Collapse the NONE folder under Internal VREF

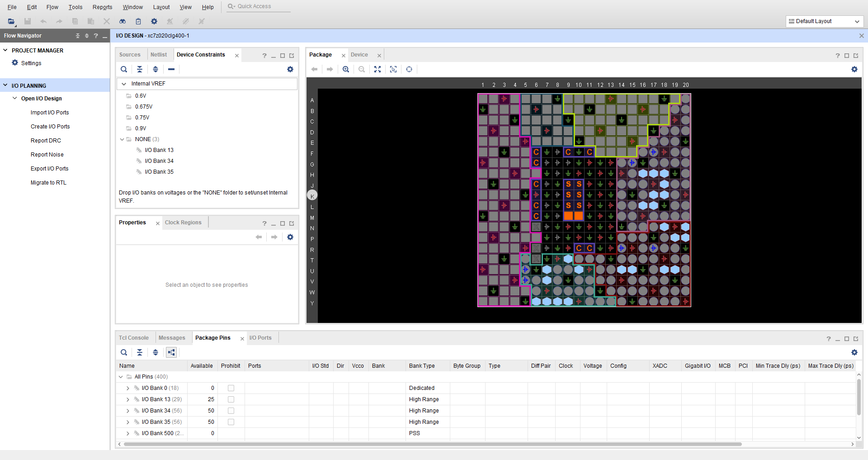[122, 139]
